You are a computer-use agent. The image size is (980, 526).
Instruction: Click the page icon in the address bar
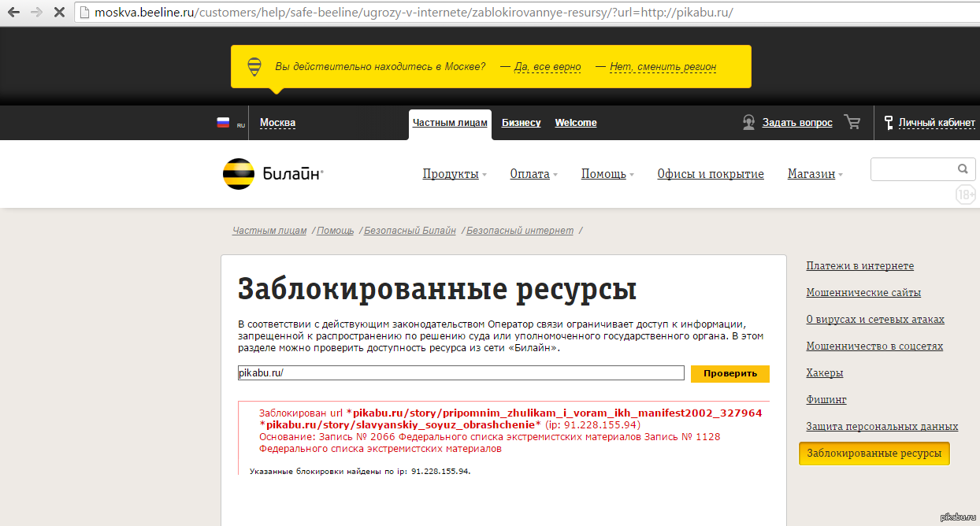click(x=85, y=13)
